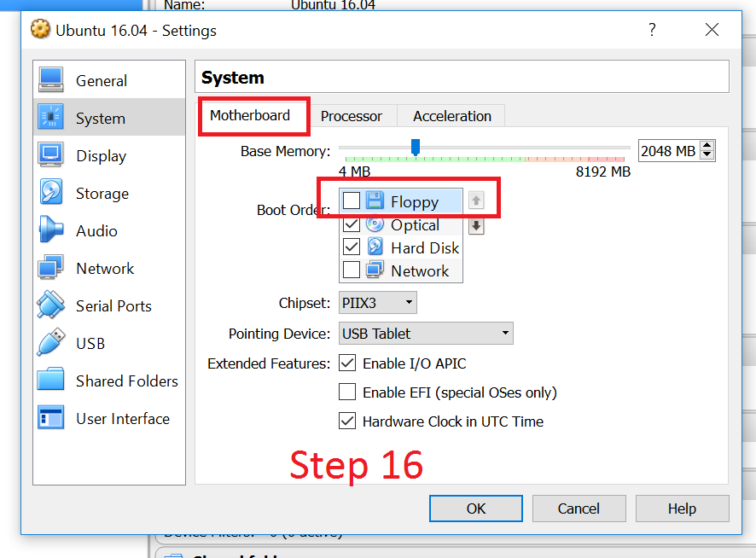756x558 pixels.
Task: Open the General settings category
Action: (109, 80)
